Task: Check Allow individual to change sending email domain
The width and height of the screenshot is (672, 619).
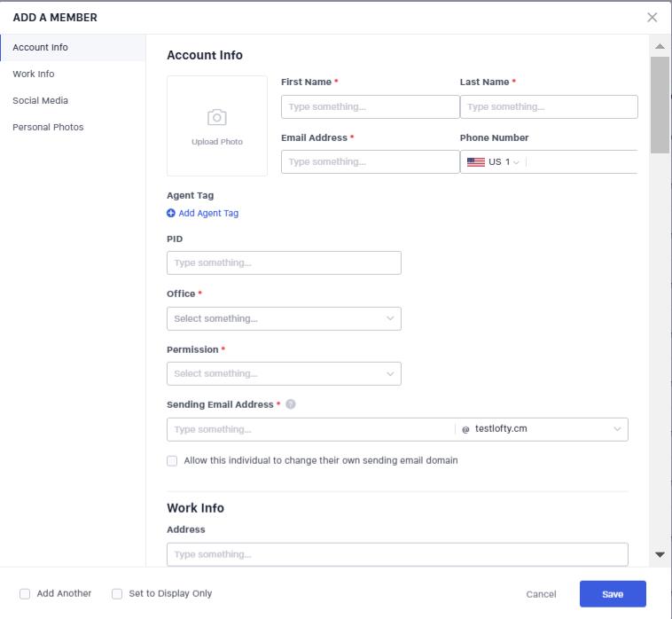Action: [172, 461]
